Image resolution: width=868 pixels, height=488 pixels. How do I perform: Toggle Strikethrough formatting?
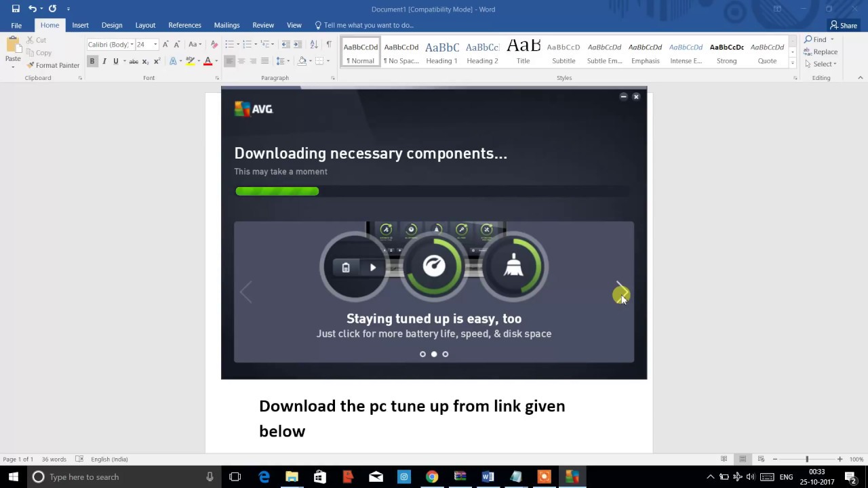coord(134,61)
